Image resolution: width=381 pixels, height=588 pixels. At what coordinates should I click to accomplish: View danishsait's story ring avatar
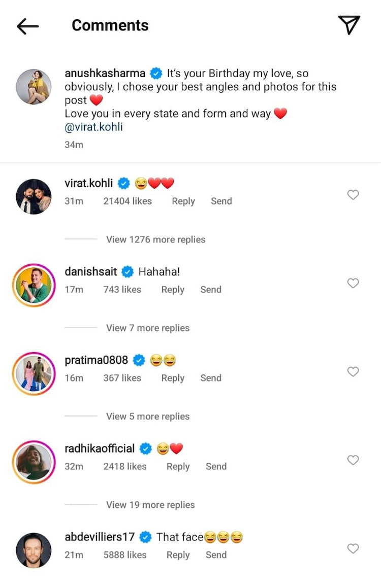coord(34,285)
